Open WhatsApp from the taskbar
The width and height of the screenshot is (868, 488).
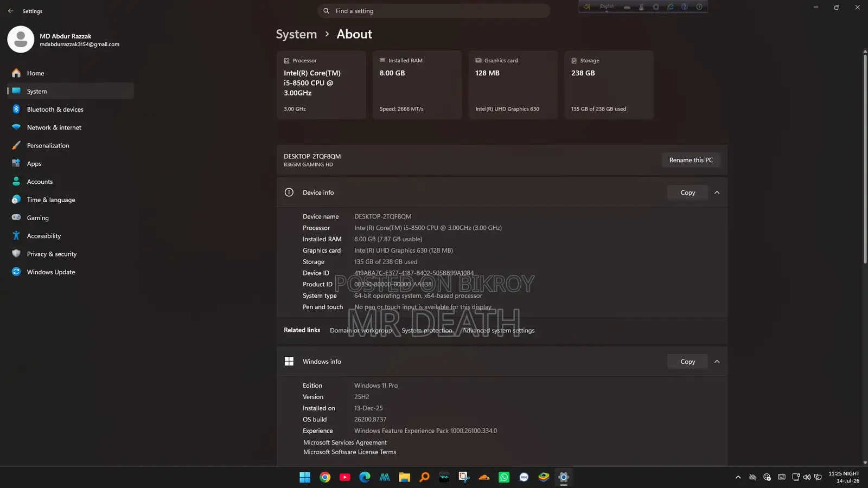tap(504, 477)
